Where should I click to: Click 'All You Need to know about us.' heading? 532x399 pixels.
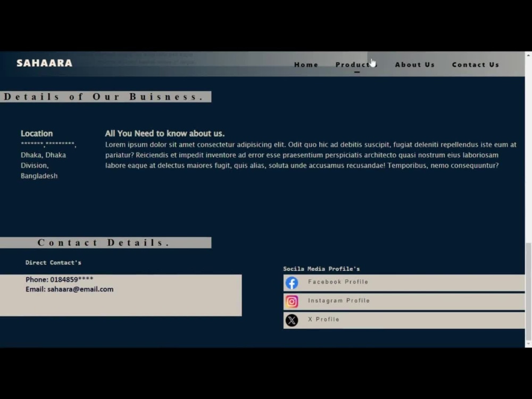click(164, 134)
